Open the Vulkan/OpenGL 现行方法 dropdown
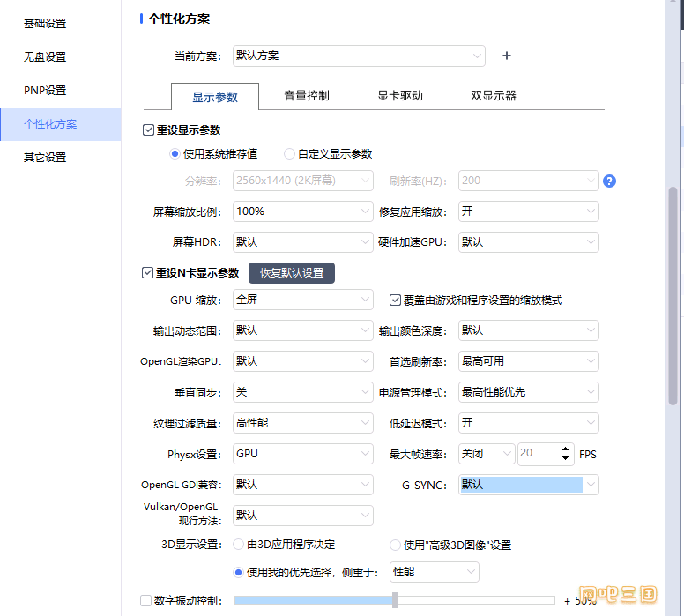684x616 pixels. tap(303, 516)
